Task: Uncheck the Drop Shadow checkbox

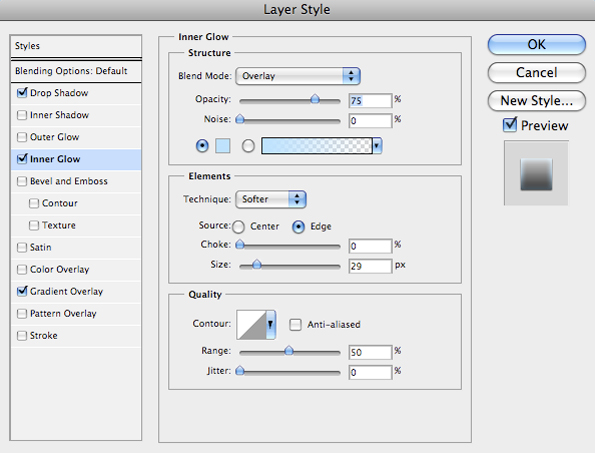Action: click(22, 93)
